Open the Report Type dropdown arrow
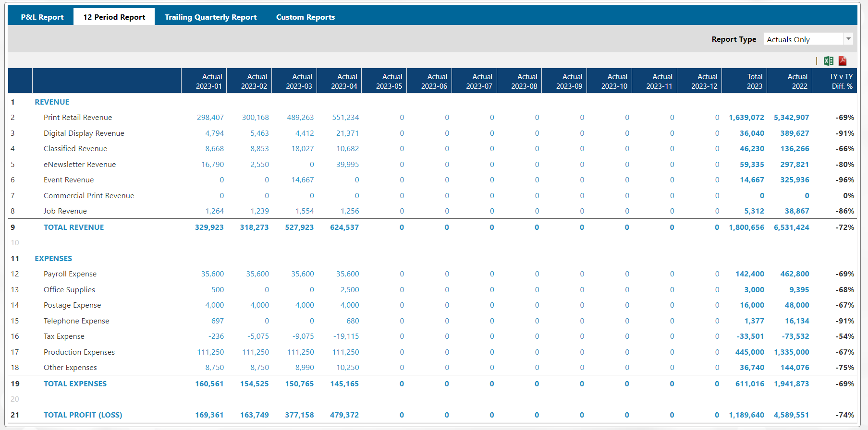 pos(848,39)
